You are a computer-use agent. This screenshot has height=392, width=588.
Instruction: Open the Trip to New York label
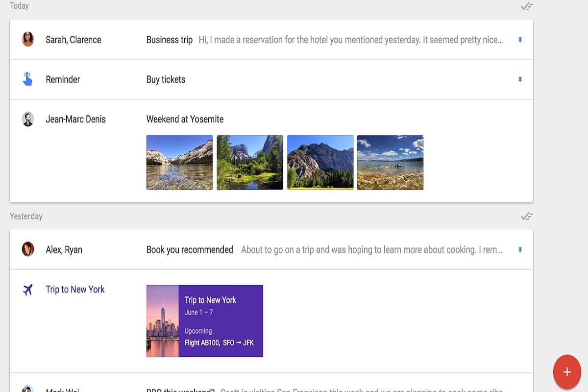74,289
